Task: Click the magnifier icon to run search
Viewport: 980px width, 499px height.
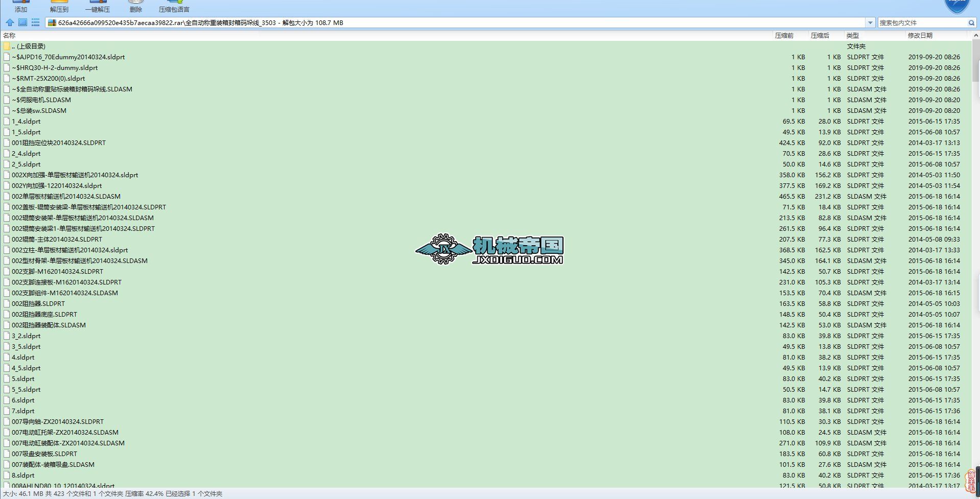Action: (x=972, y=22)
